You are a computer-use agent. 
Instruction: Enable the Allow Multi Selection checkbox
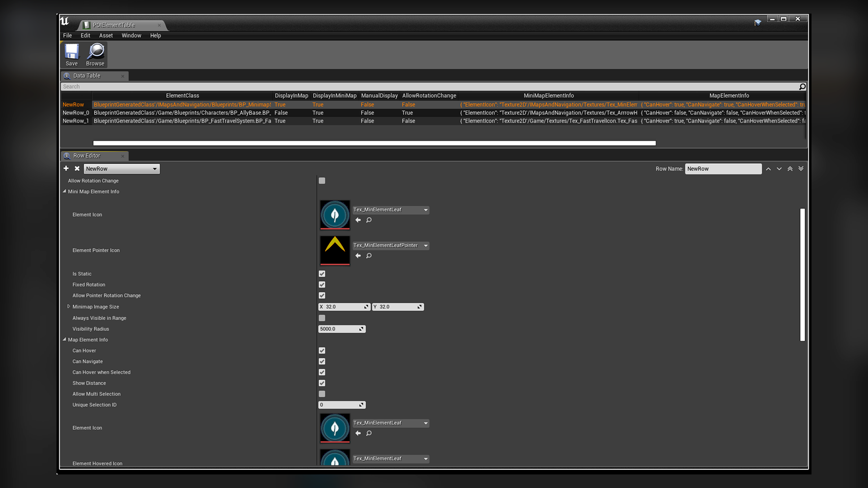point(322,394)
